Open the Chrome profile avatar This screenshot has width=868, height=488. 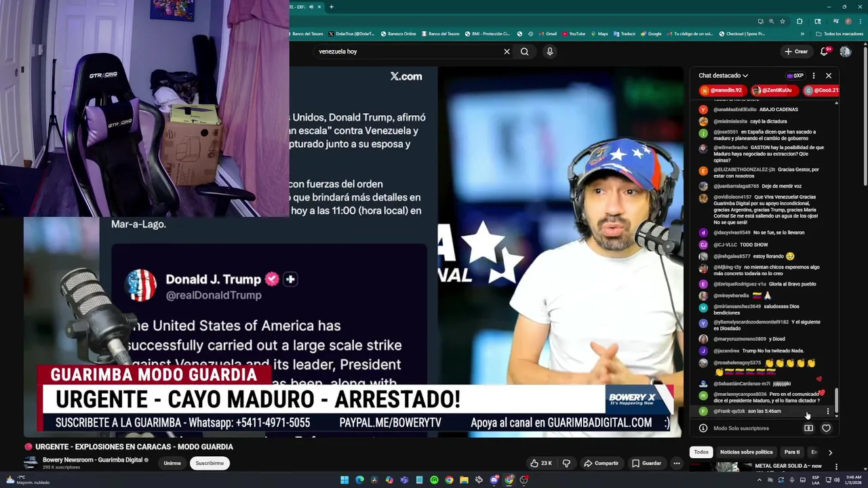click(848, 21)
